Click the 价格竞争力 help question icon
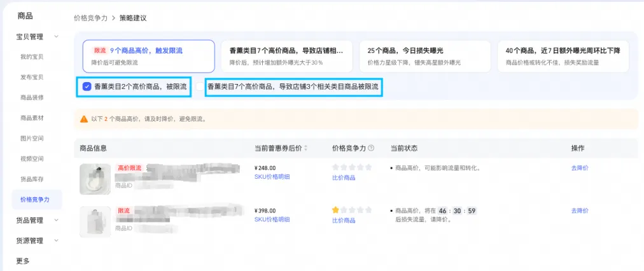 coord(371,148)
